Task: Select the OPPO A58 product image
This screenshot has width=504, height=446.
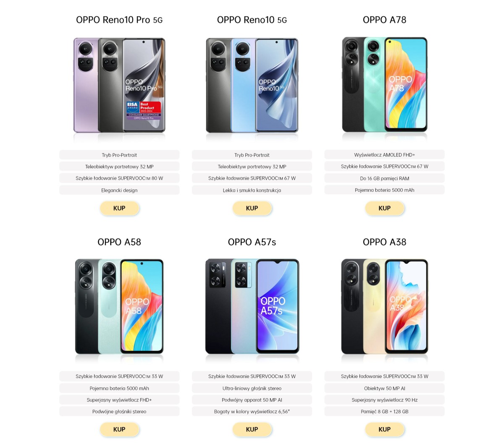Action: [x=119, y=307]
